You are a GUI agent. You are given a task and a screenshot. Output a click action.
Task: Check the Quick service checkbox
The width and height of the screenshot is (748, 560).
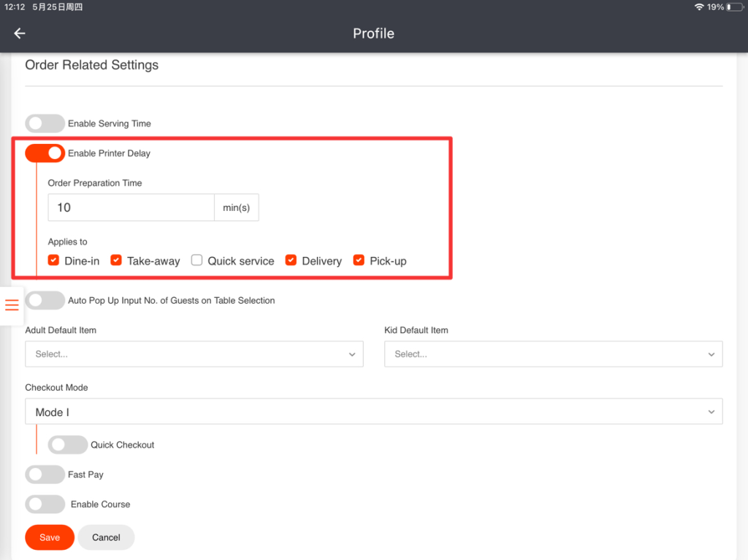coord(196,261)
